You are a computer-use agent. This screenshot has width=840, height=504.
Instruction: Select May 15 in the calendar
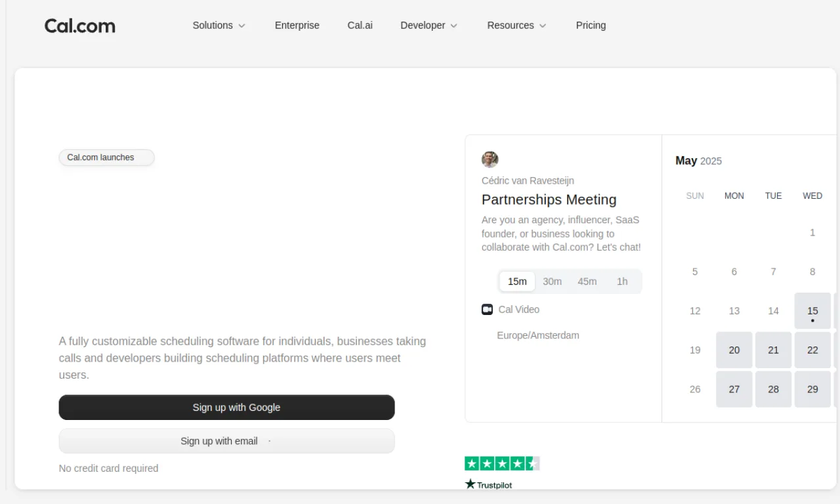tap(812, 311)
